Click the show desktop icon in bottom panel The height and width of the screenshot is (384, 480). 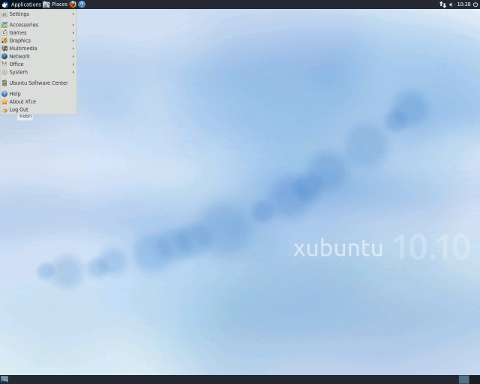coord(5,379)
